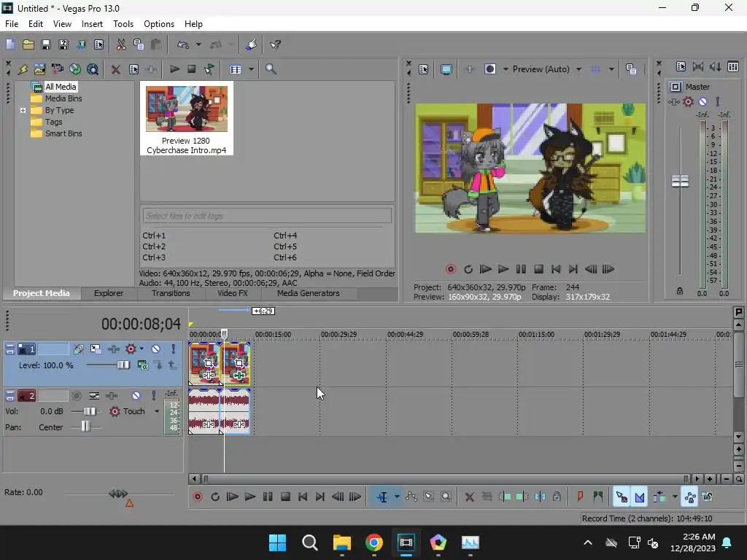Open the Overlays dropdown in preview toolbar
Screen dimensions: 747x560
pos(611,69)
